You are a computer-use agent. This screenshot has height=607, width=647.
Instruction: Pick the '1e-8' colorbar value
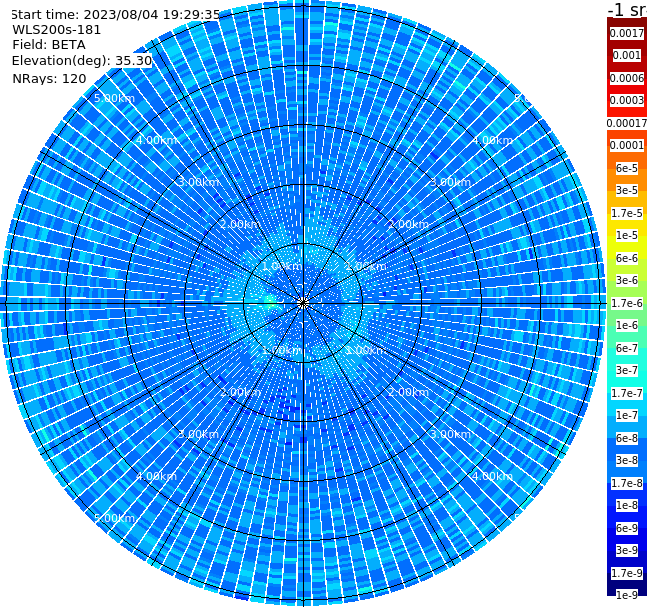pyautogui.click(x=627, y=505)
